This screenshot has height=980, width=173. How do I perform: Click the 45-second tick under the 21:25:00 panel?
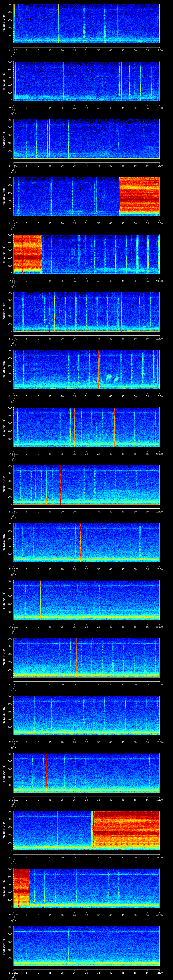(123, 569)
